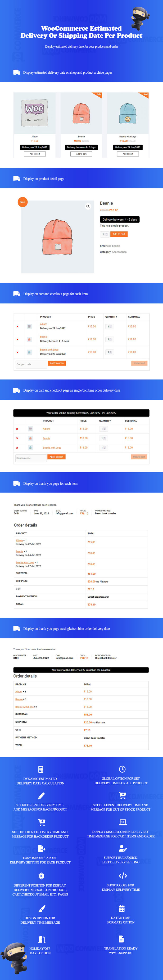Click the code brackets icon above Shortcodes
The image size is (163, 980).
coord(123,876)
